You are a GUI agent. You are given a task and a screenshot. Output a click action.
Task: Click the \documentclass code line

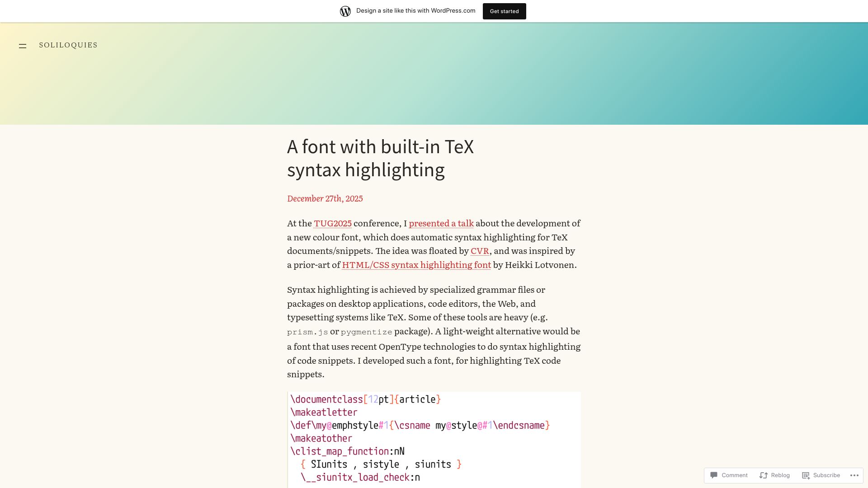point(366,399)
